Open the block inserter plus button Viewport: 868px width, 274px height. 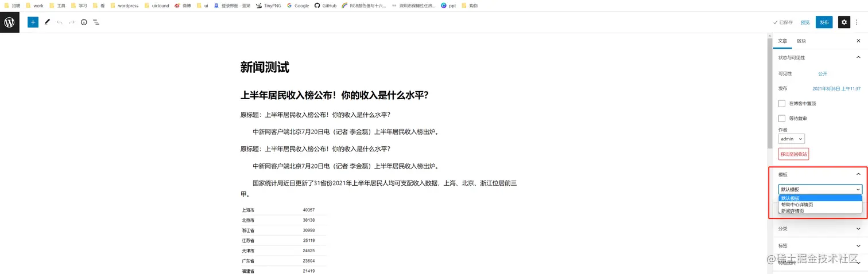tap(33, 22)
